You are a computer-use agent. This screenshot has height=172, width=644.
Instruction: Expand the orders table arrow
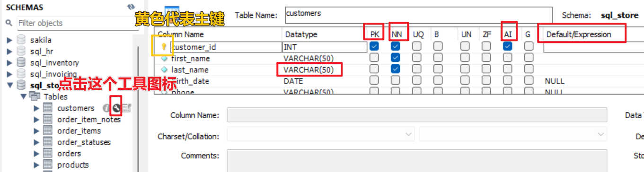tap(36, 154)
